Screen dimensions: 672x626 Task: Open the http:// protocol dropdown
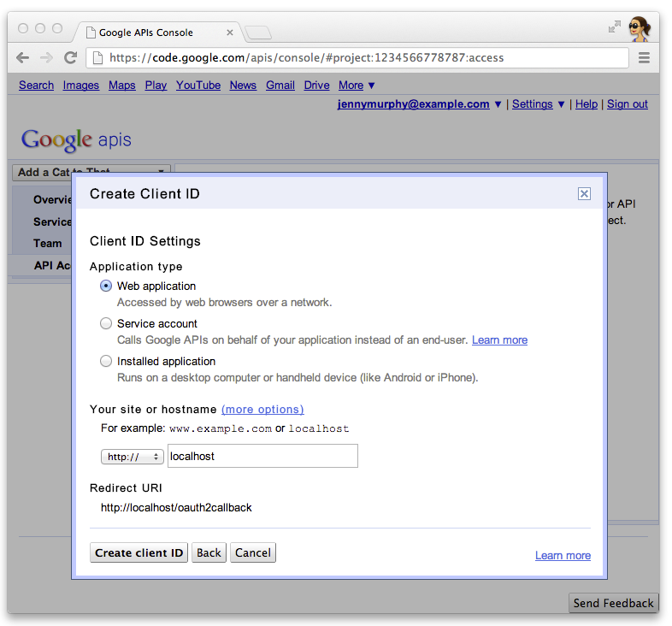133,457
